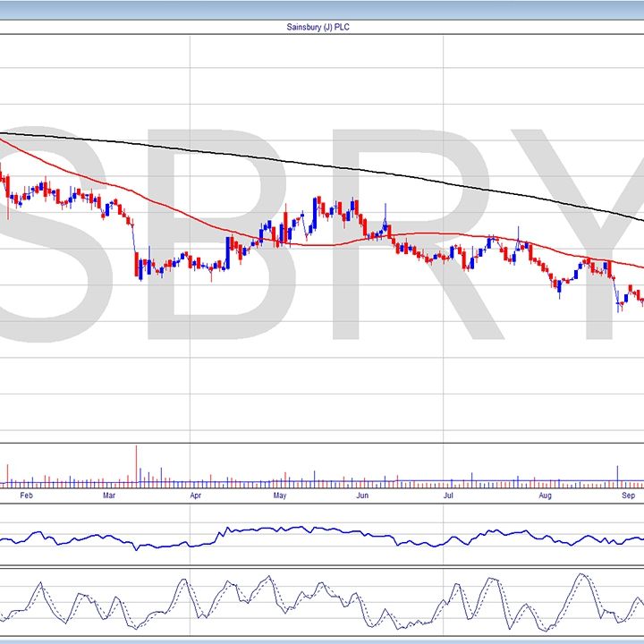The width and height of the screenshot is (644, 644).
Task: Click the Sep date axis label
Action: tap(629, 495)
